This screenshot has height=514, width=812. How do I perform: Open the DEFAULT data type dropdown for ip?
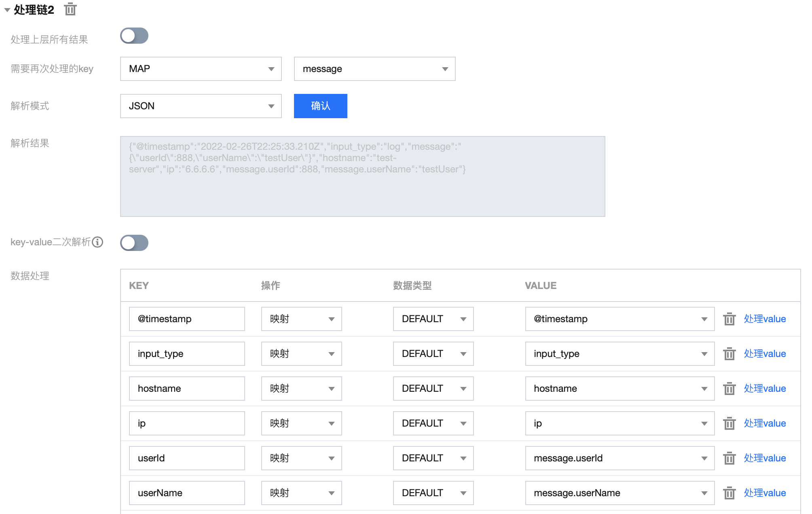[x=433, y=423]
